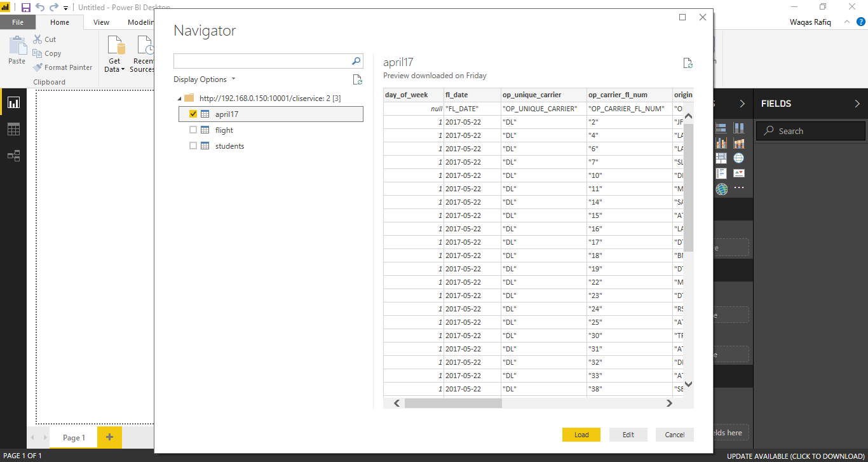The image size is (868, 462).
Task: Pick the 100% stacked column chart visual
Action: click(739, 128)
